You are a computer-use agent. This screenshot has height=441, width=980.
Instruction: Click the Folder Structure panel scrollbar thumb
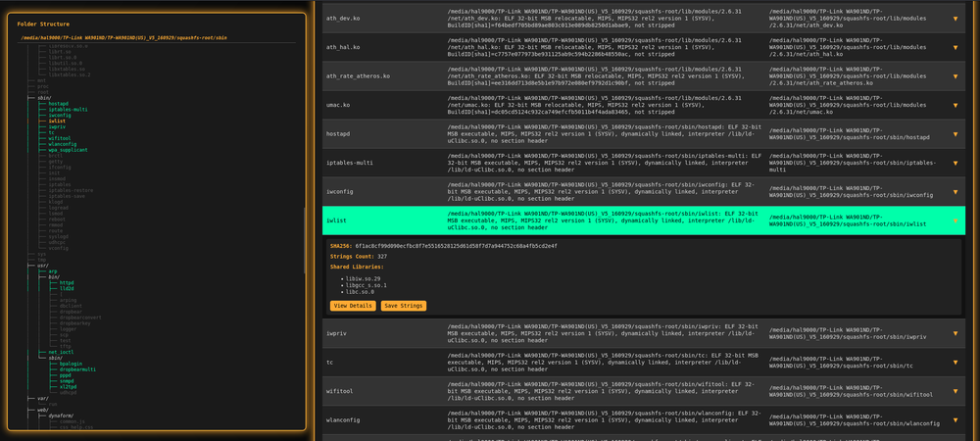(x=305, y=240)
